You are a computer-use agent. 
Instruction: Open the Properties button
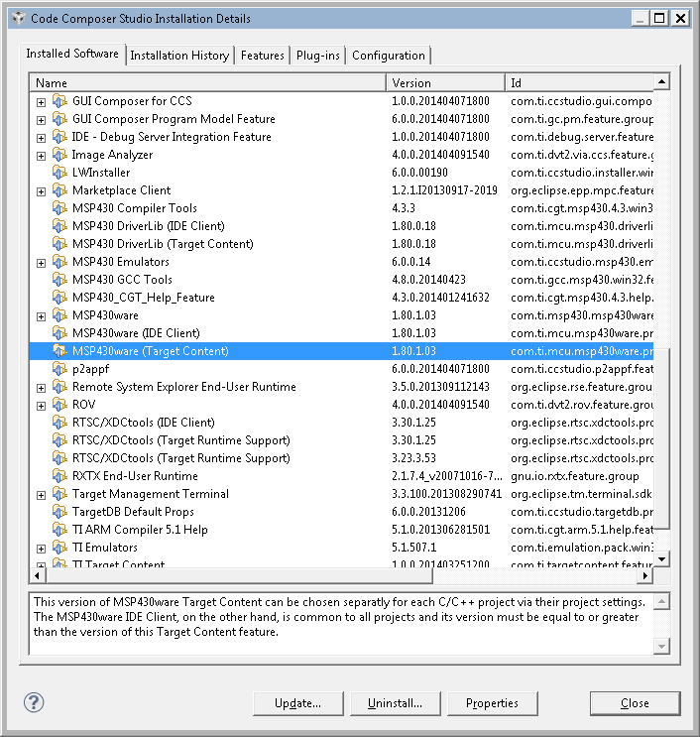(493, 703)
